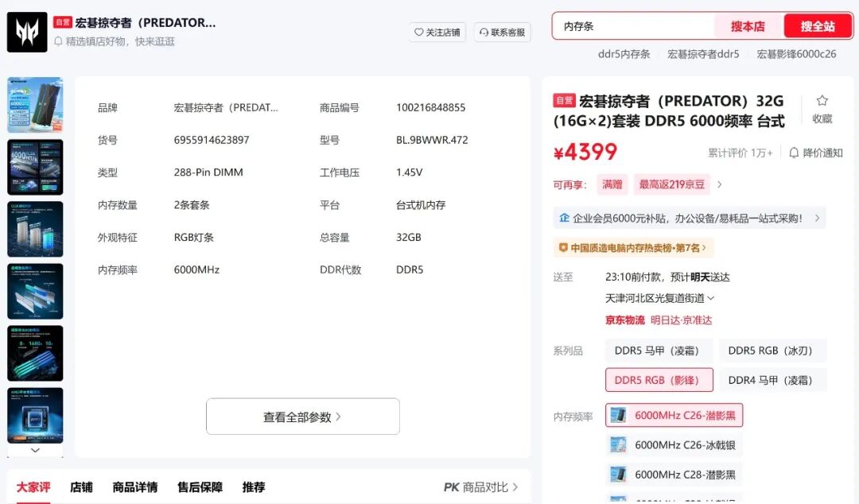Click the customer service headset icon
Screen dimensions: 859x504
pyautogui.click(x=484, y=33)
